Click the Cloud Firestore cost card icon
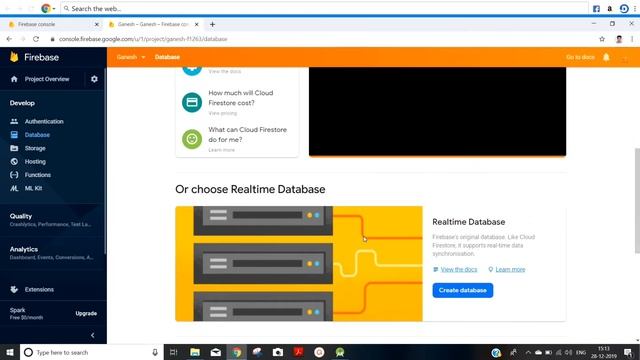640x360 pixels. (192, 102)
